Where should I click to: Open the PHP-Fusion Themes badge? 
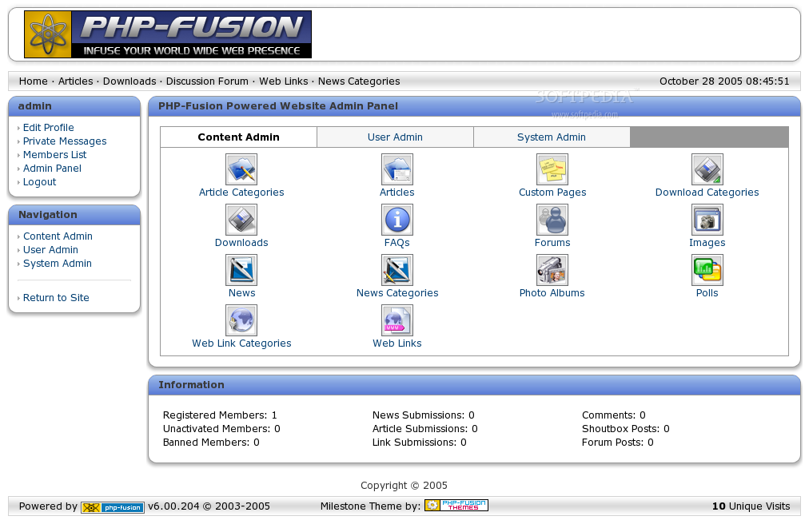456,505
